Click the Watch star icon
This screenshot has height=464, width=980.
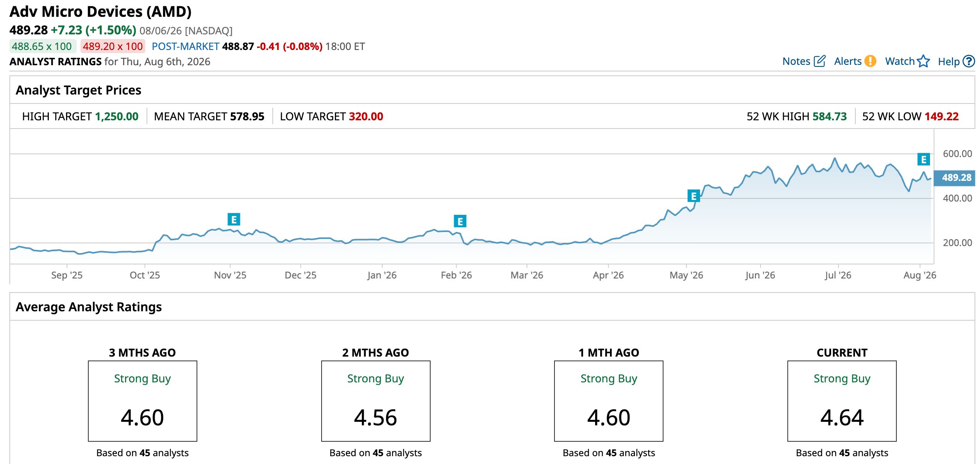(x=923, y=61)
